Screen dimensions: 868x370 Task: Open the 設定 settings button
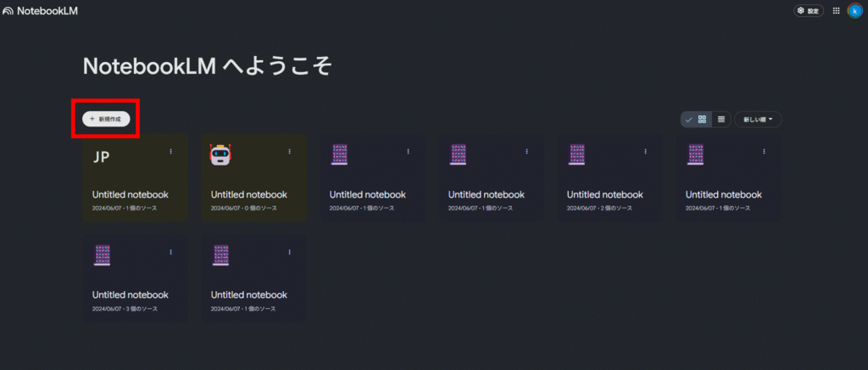coord(809,10)
